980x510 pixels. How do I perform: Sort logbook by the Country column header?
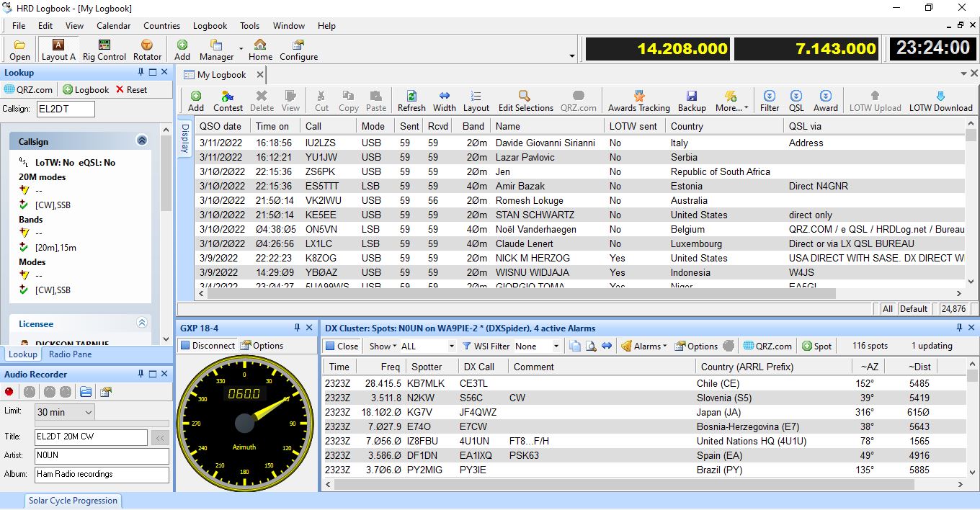724,126
